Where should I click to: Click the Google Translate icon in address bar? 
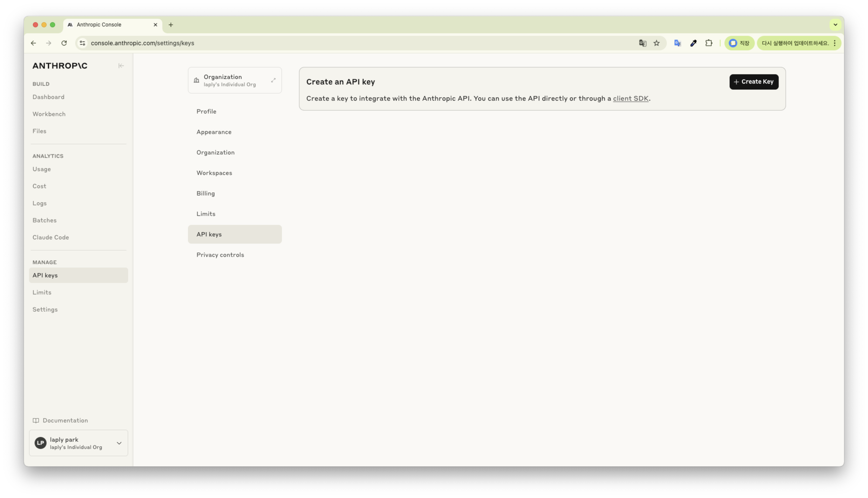(x=642, y=43)
